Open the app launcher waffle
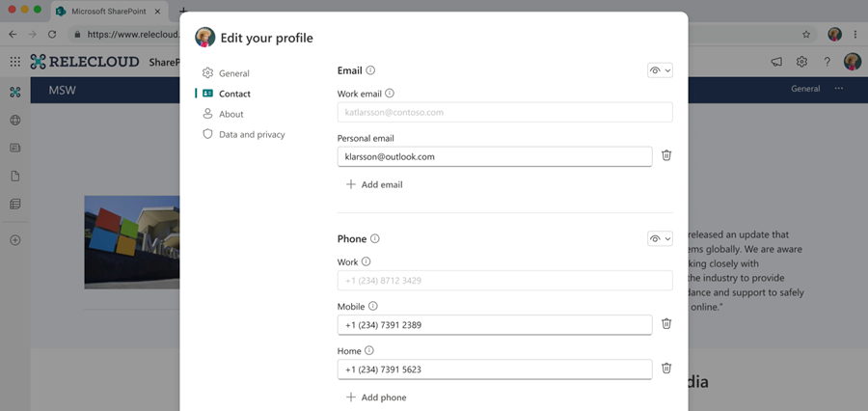 pos(14,62)
